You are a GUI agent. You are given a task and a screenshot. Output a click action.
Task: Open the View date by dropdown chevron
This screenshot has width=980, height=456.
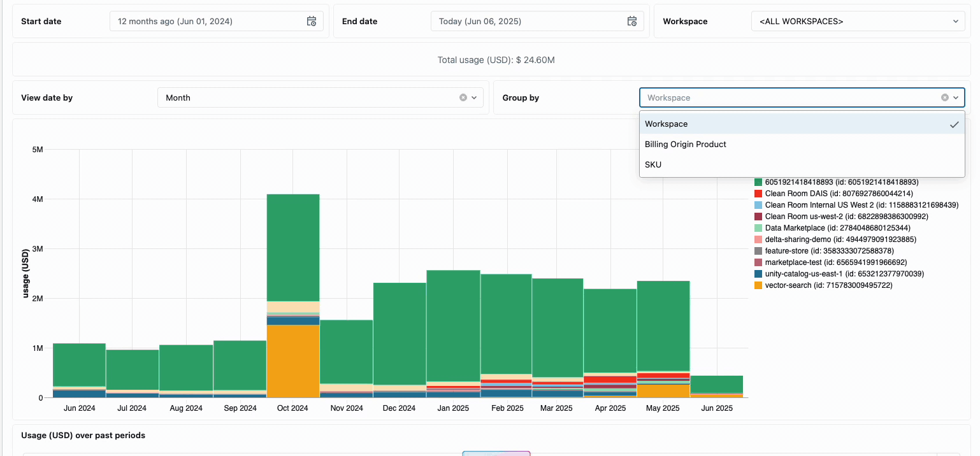click(x=474, y=97)
